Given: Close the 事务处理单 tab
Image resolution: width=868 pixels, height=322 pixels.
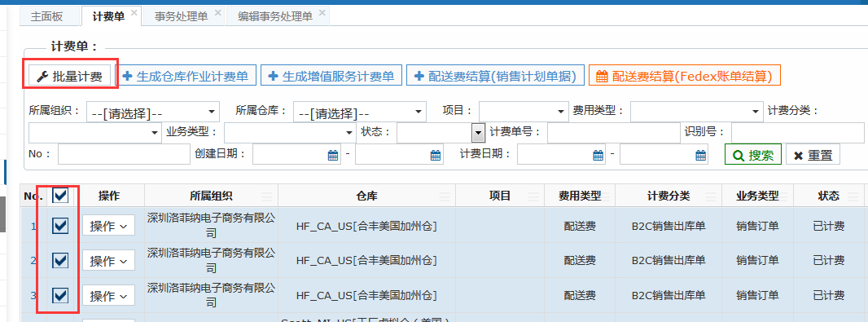Looking at the screenshot, I should [217, 13].
